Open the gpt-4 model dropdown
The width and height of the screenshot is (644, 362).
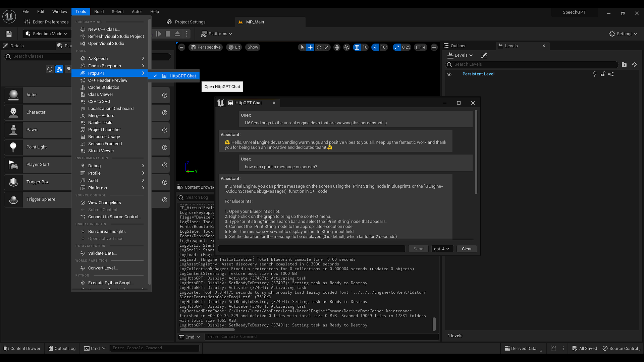coord(442,249)
